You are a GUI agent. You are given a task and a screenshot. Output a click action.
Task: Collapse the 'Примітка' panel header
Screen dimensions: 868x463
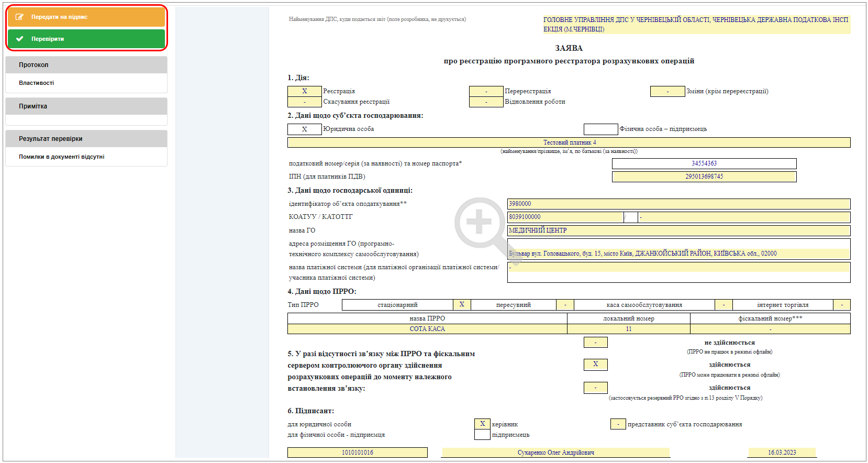pyautogui.click(x=86, y=106)
